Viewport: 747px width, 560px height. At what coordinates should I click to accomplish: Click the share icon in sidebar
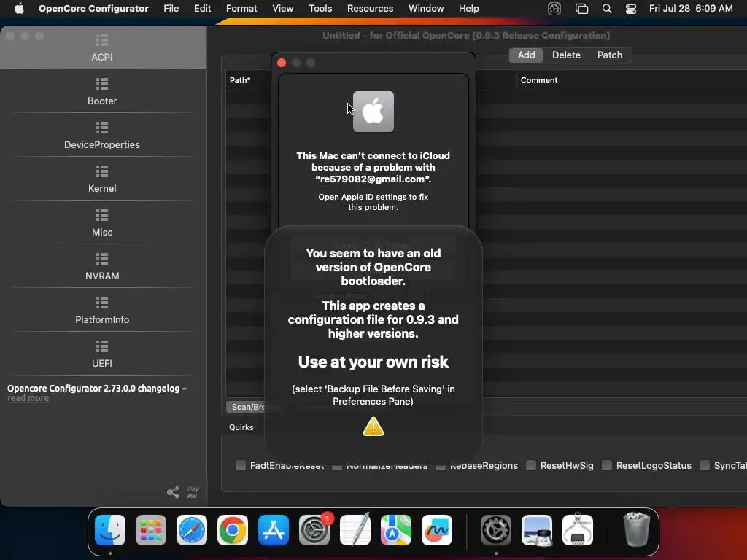[173, 492]
